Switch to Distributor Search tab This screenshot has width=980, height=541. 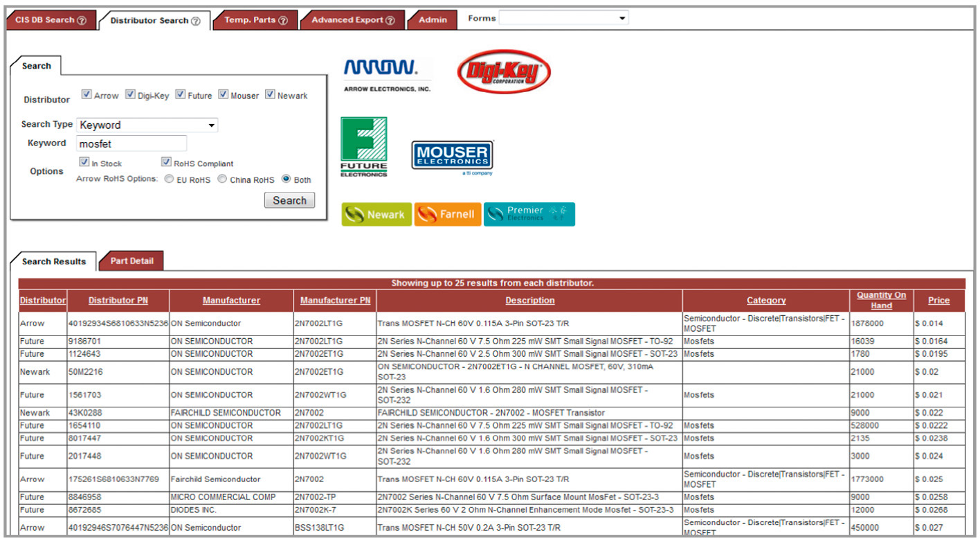(155, 21)
